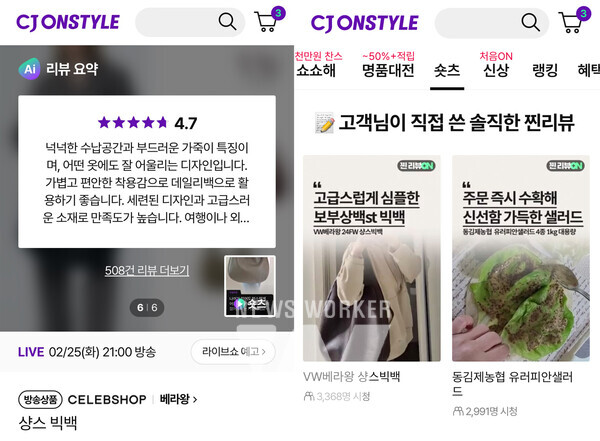Click the 찐리뷰ON badge on the bag card

[416, 166]
